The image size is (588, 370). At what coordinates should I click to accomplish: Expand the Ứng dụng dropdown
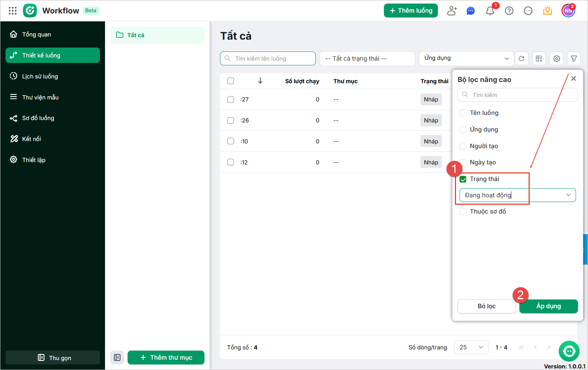(x=466, y=58)
